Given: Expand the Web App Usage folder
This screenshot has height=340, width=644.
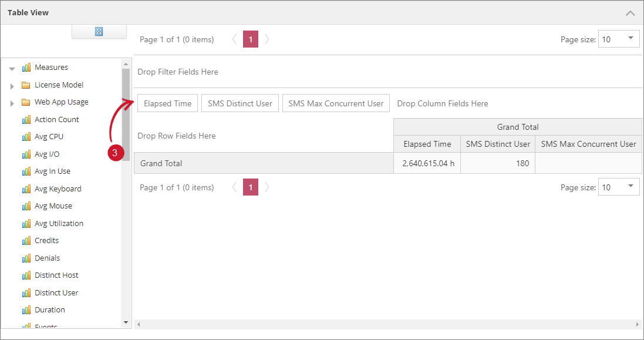Looking at the screenshot, I should (12, 103).
